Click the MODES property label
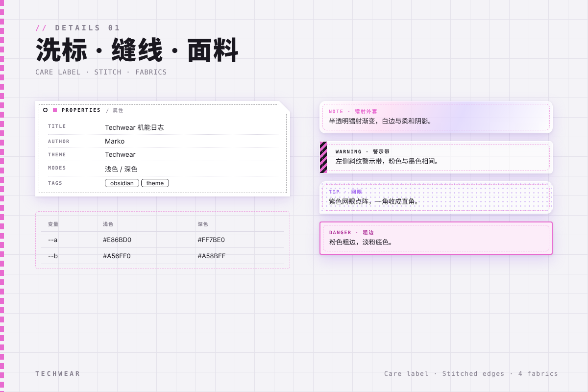Viewport: 588px width, 392px height. point(57,168)
